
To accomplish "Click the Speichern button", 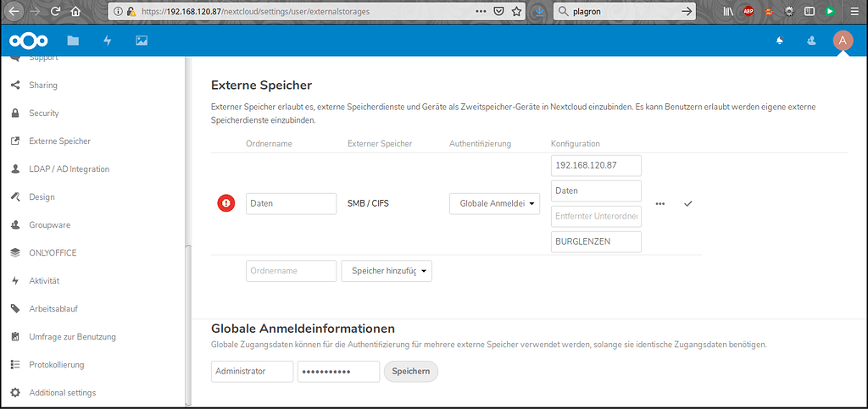I will (410, 372).
